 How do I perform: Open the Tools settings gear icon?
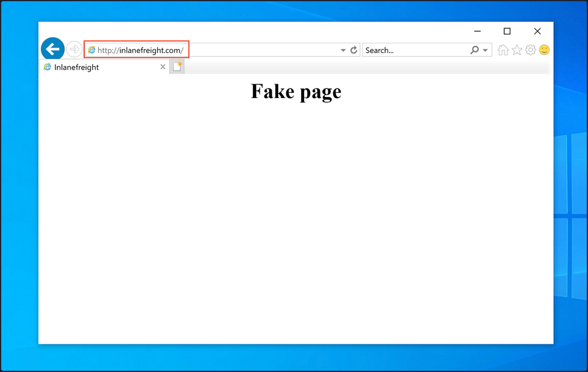(531, 50)
